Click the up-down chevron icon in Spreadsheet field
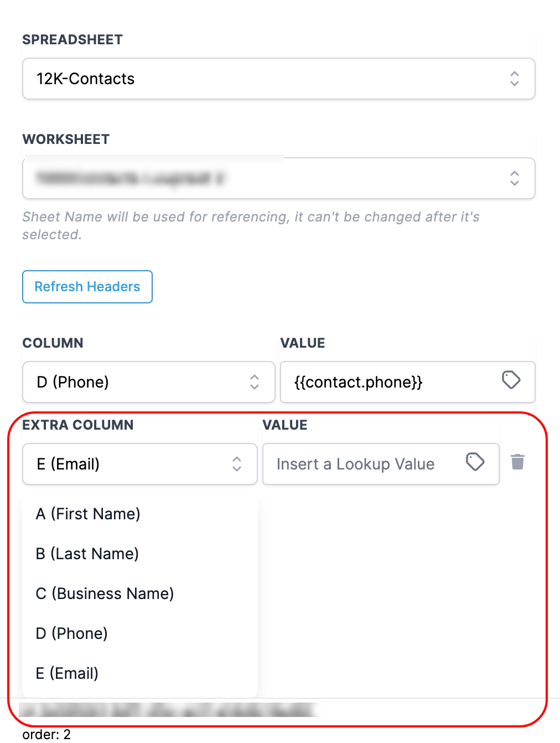 (x=514, y=79)
